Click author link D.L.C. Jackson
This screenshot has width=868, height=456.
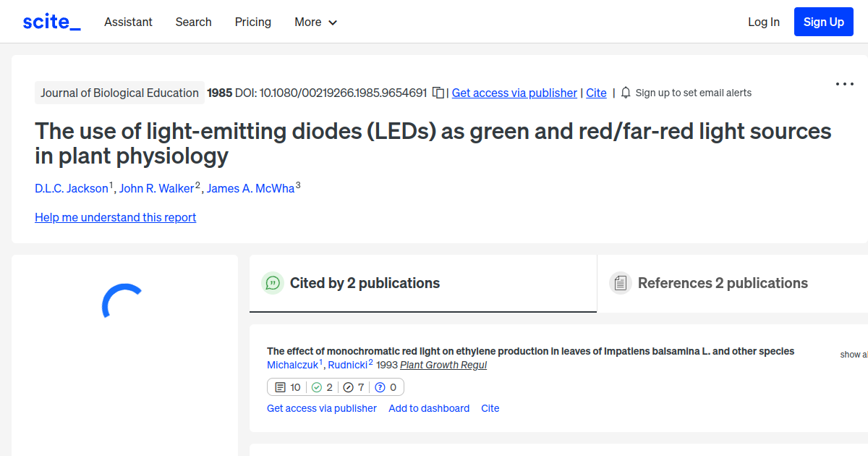(72, 188)
